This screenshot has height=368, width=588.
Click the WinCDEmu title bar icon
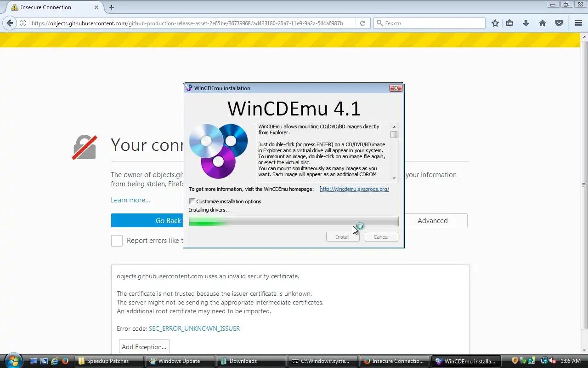click(189, 88)
